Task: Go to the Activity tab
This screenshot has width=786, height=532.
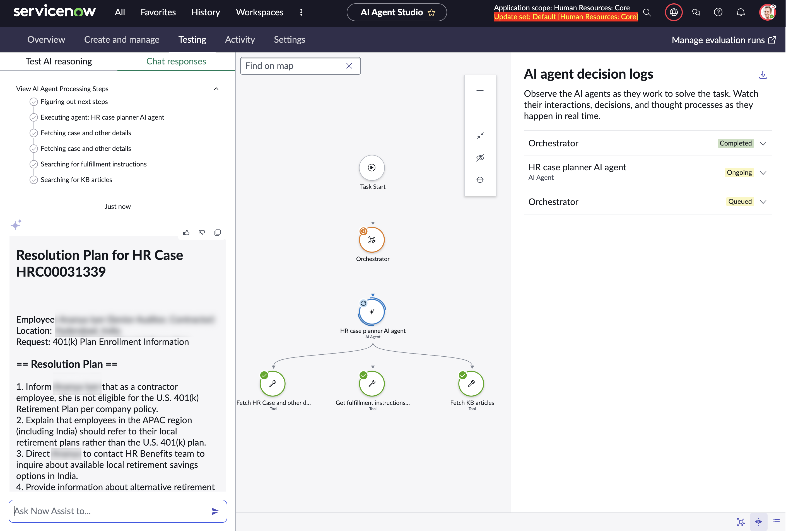Action: [x=240, y=40]
